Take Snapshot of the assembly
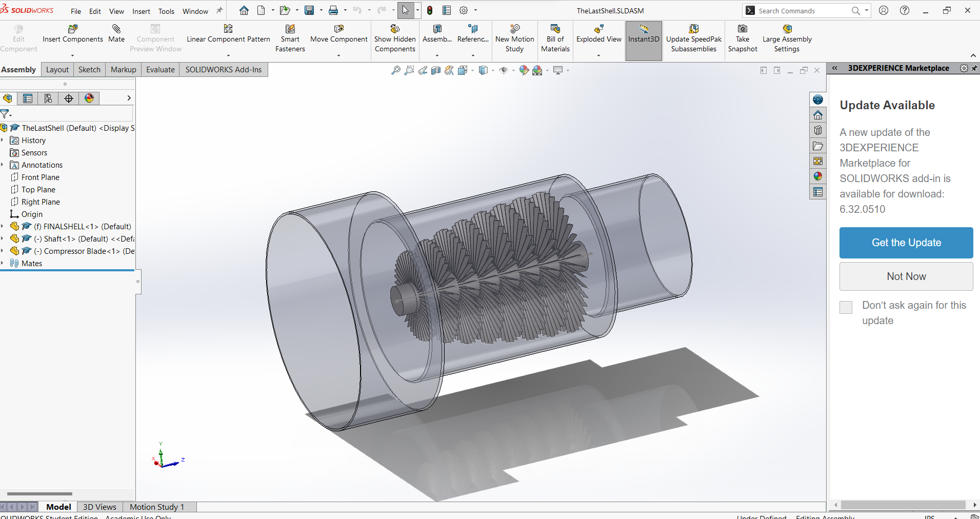The width and height of the screenshot is (980, 519). (743, 38)
